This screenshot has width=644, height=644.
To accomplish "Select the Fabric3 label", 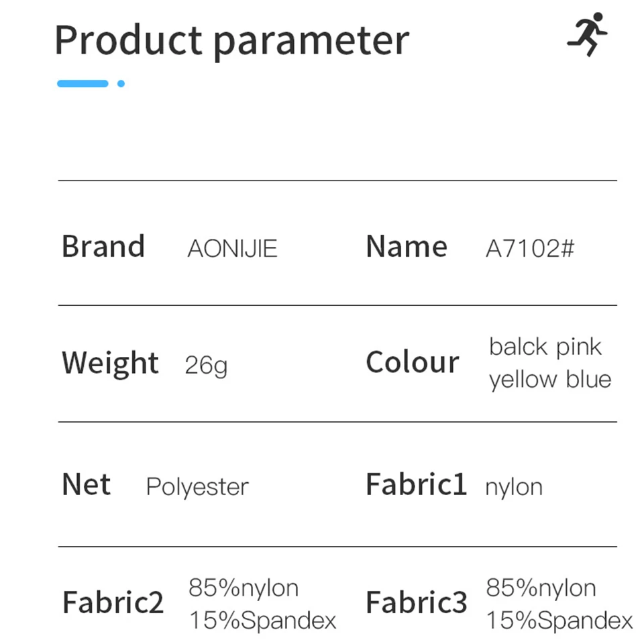I will pos(416,602).
